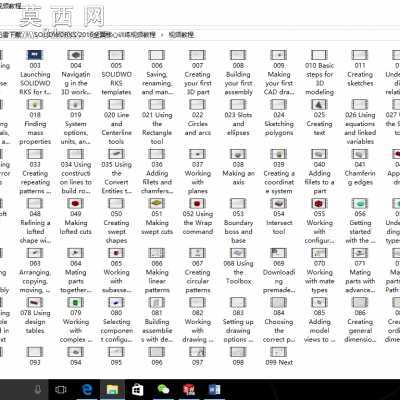Select the 054 Intersect tool file
Viewport: 400px width, 400px height.
tap(279, 217)
